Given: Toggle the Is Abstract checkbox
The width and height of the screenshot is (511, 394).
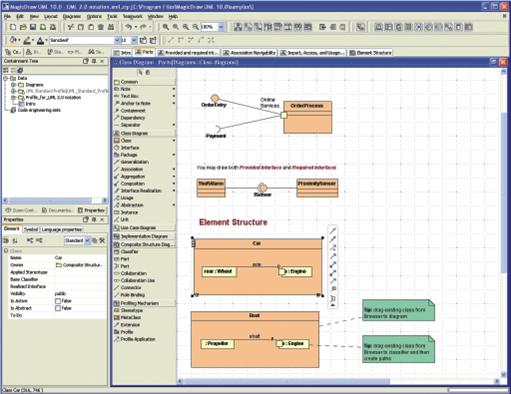Looking at the screenshot, I should coord(58,308).
